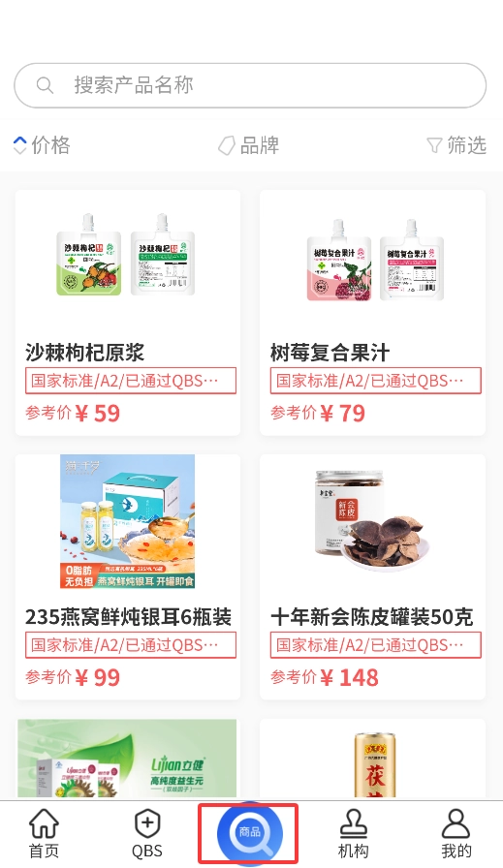Click the search magnifier icon
503x868 pixels.
tap(45, 85)
